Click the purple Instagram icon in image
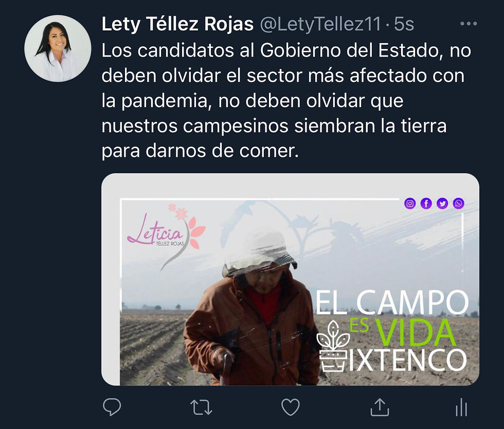The width and height of the screenshot is (504, 429). coord(410,203)
